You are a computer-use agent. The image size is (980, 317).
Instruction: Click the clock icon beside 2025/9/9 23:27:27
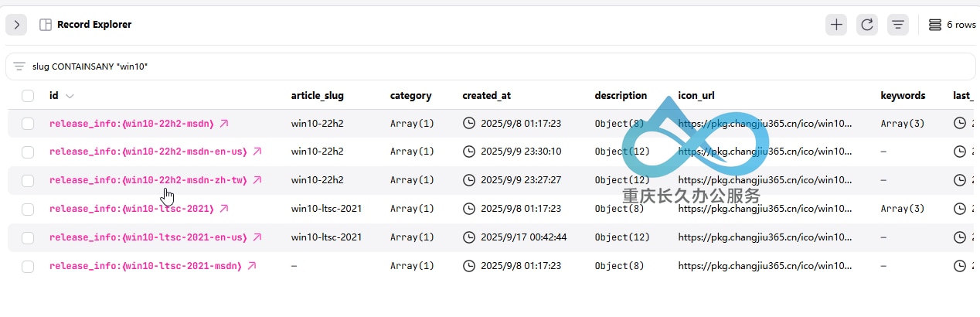click(x=468, y=181)
